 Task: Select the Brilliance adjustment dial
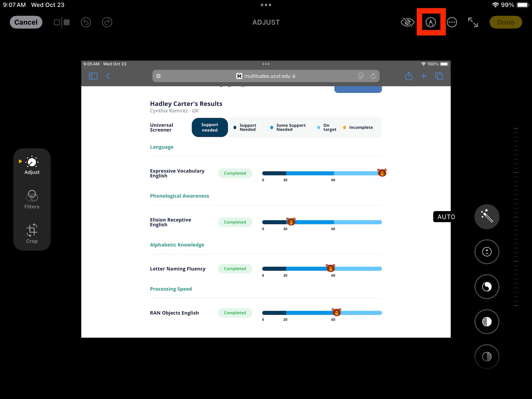(x=487, y=287)
